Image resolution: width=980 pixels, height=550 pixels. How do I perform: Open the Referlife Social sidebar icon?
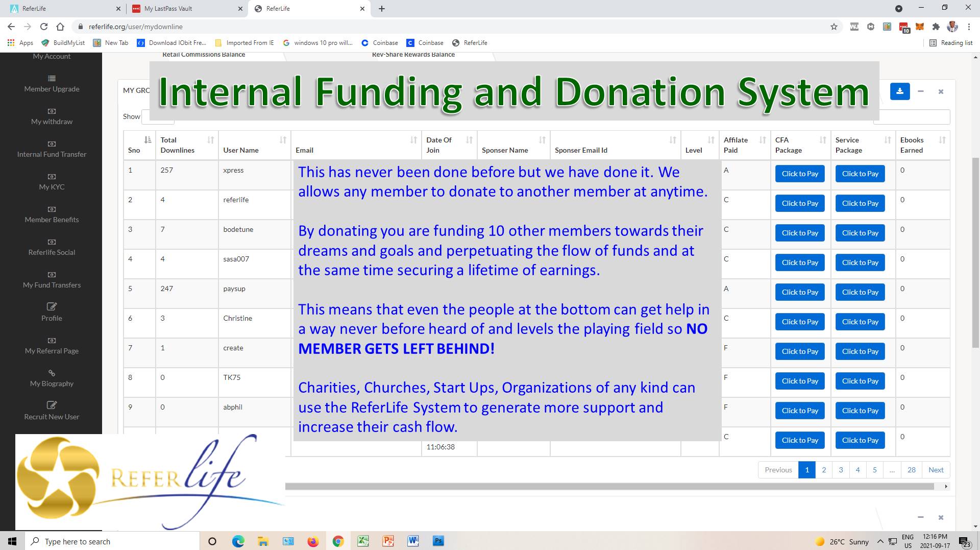pyautogui.click(x=52, y=242)
